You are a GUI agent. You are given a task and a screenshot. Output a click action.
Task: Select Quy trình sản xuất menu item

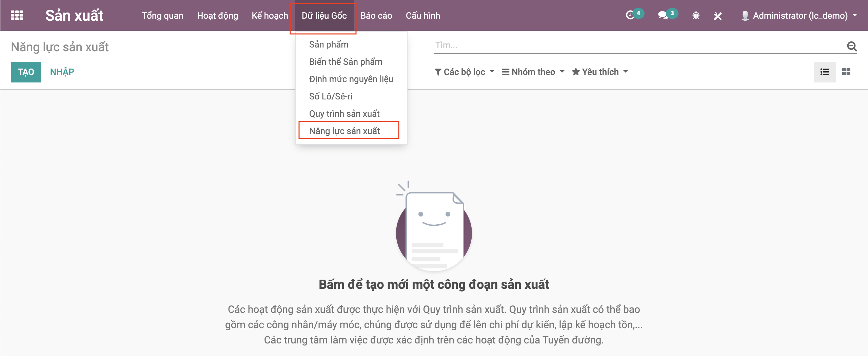[x=344, y=114]
